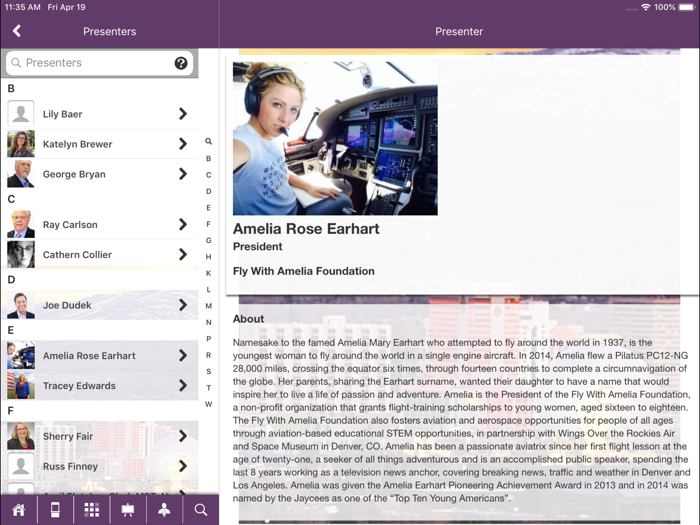700x525 pixels.
Task: Open the presentations easel icon
Action: point(128,510)
